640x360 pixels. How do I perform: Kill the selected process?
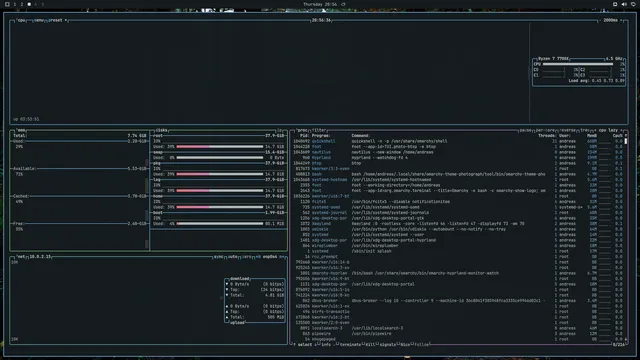point(370,344)
